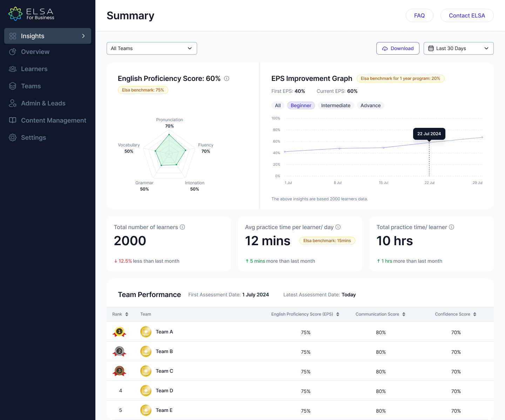505x420 pixels.
Task: Go to Content Management in sidebar
Action: click(53, 121)
